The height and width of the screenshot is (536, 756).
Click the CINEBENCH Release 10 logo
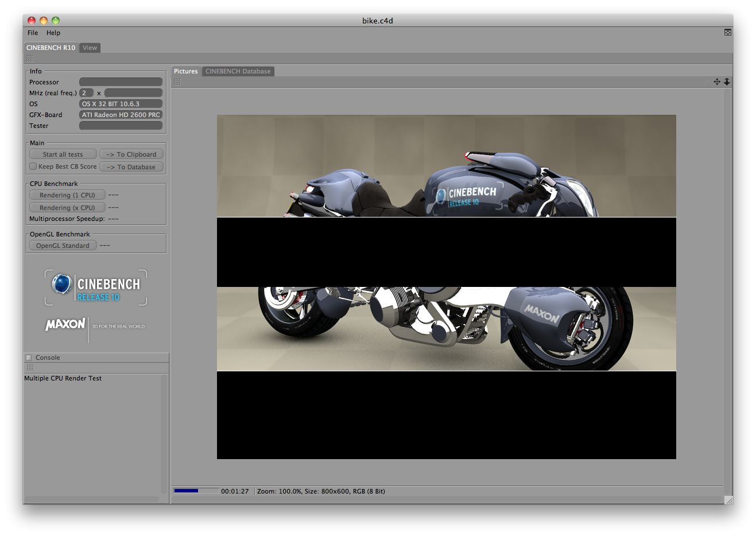coord(96,288)
